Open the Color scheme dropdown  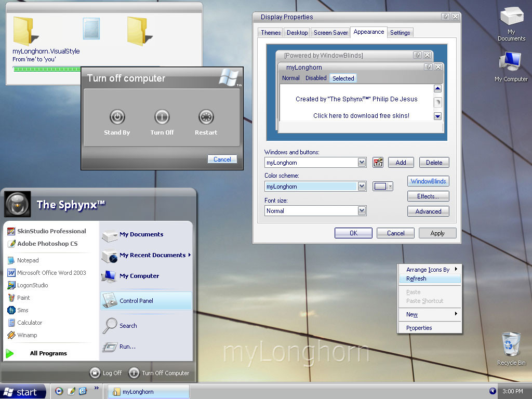[x=362, y=187]
